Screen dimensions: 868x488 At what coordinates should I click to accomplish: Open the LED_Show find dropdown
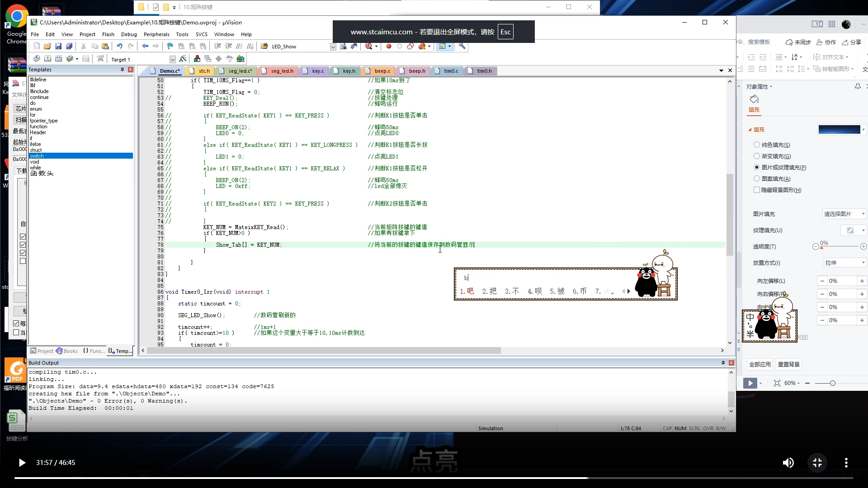click(x=333, y=47)
